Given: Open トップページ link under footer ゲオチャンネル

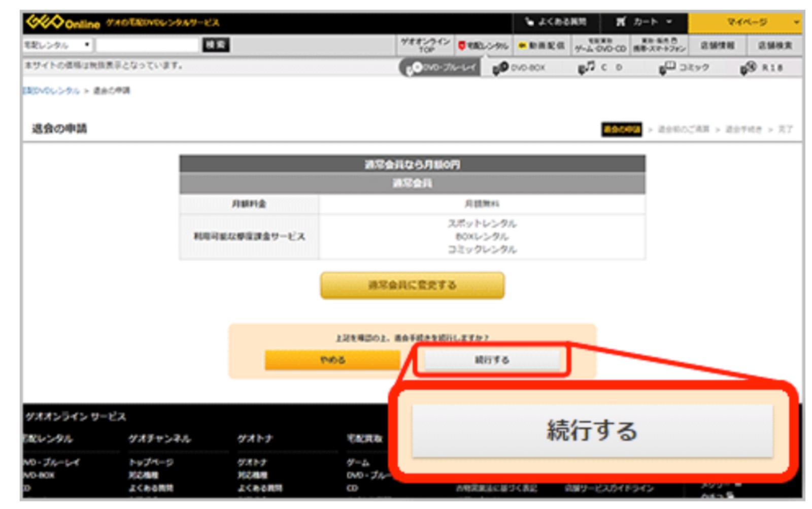Looking at the screenshot, I should (x=151, y=463).
